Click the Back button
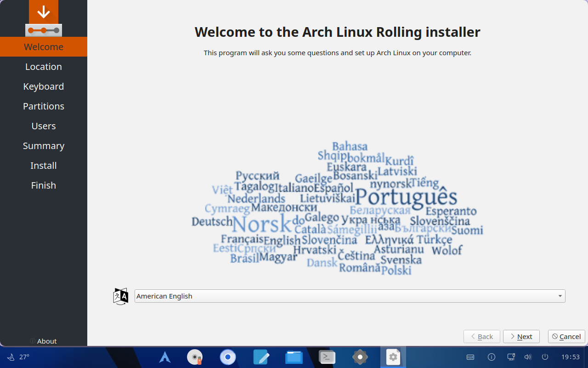Image resolution: width=588 pixels, height=368 pixels. pos(482,337)
